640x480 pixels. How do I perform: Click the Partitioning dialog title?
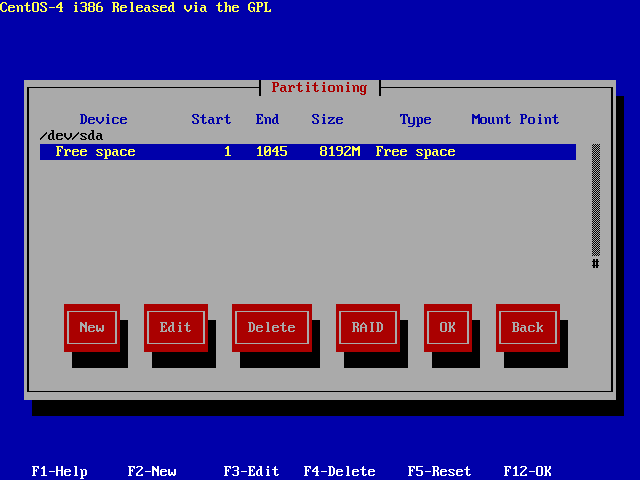[320, 87]
